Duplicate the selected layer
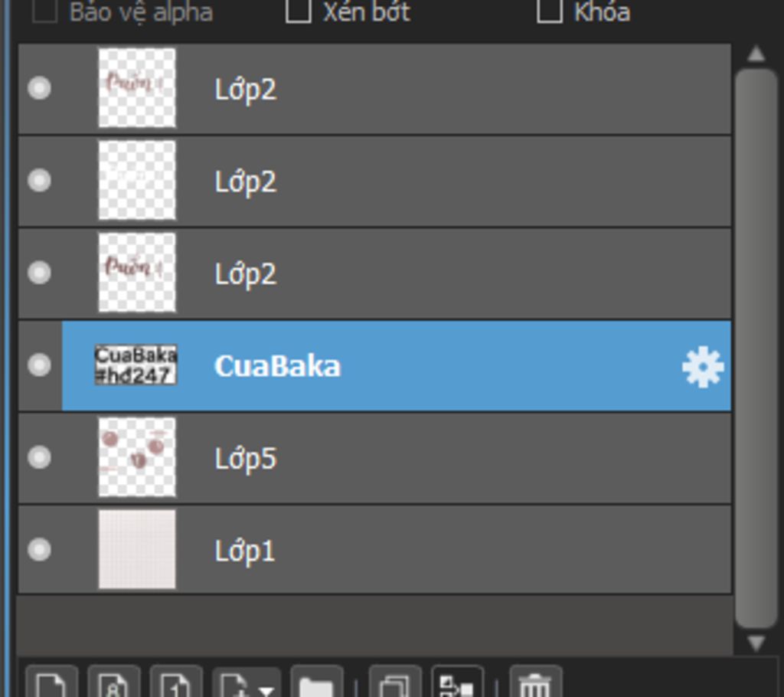The width and height of the screenshot is (784, 697). [x=395, y=682]
